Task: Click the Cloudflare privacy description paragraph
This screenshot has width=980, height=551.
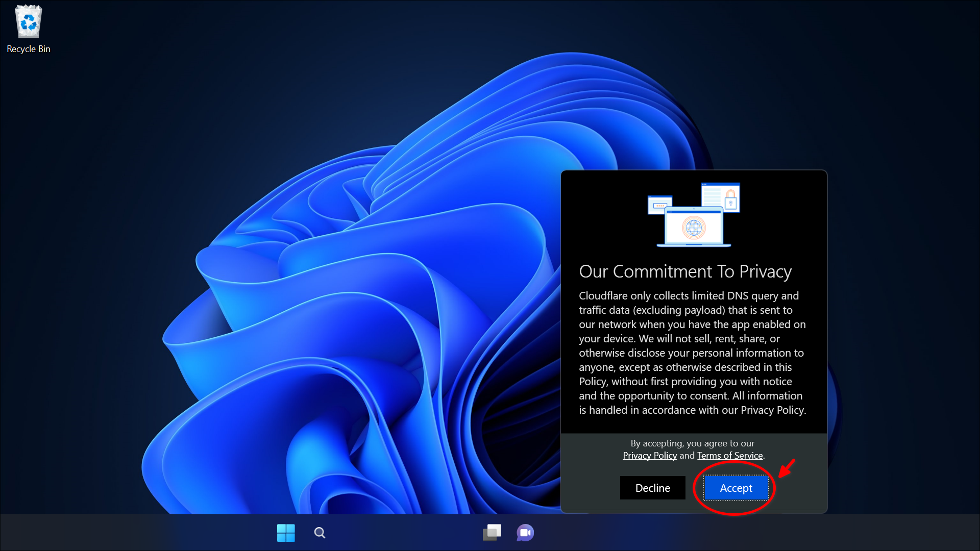Action: pos(693,353)
